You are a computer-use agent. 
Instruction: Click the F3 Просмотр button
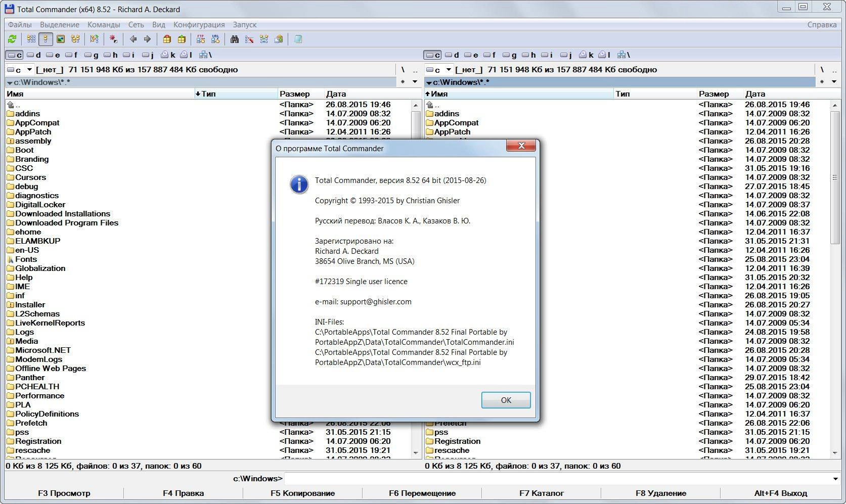point(64,493)
